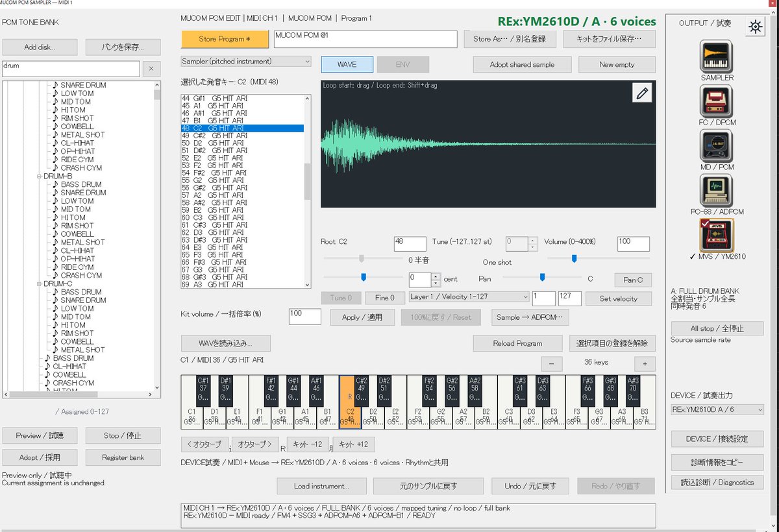779x532 pixels.
Task: Open the DEVICE REx:YM2610D A / 6 dropdown
Action: 717,409
